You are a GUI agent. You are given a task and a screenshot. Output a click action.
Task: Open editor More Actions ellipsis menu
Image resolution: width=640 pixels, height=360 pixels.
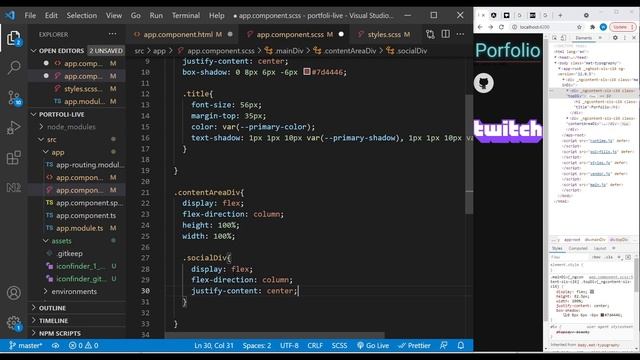(460, 34)
